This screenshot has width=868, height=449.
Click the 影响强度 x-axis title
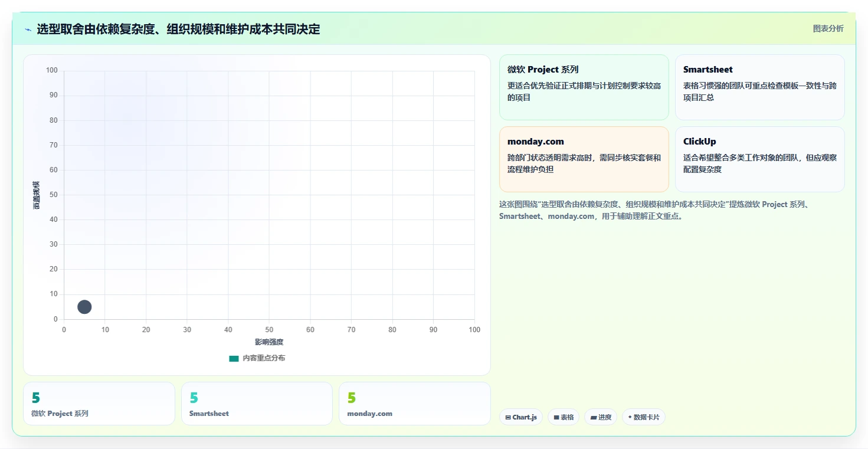(x=269, y=342)
